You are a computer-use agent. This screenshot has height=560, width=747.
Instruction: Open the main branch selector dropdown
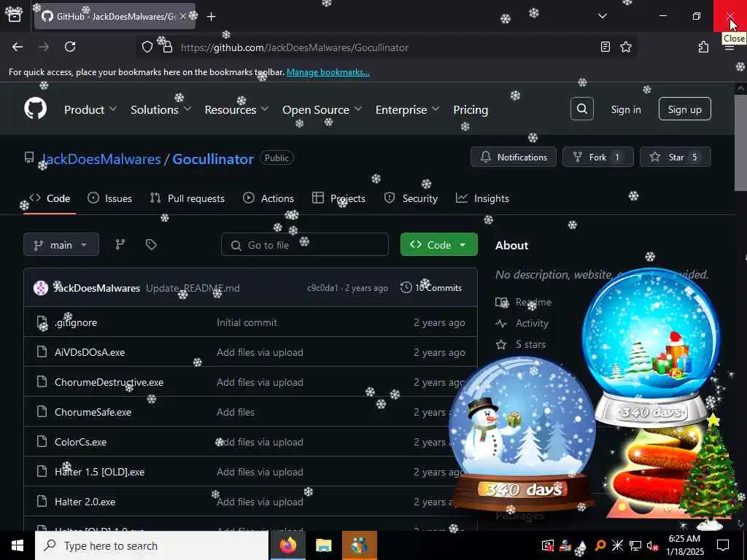[61, 245]
